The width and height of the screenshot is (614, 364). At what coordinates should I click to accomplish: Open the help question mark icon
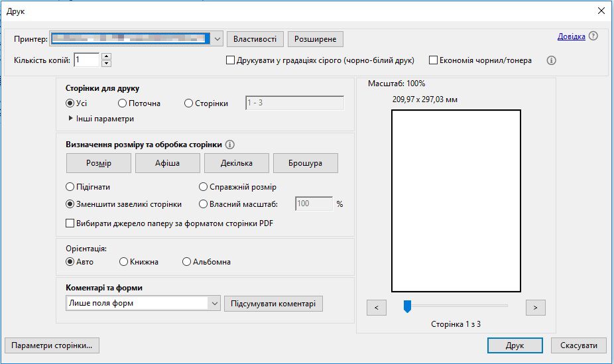(x=593, y=36)
